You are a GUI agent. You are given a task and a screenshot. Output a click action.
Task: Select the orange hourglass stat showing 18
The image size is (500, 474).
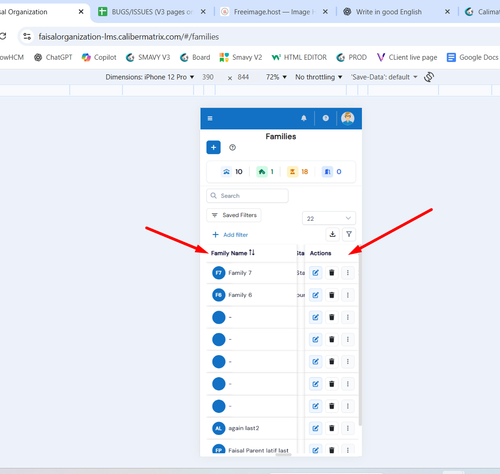(298, 172)
